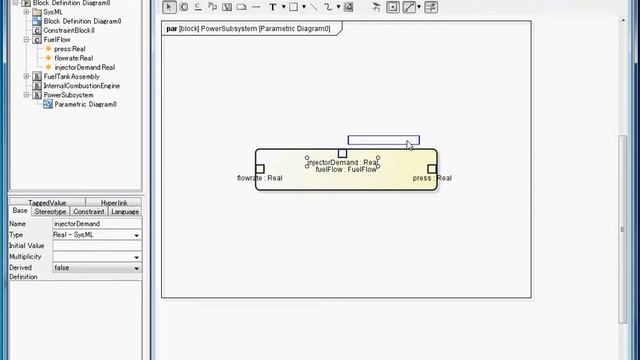The image size is (640, 360).
Task: Select flowrate:Real attribute in tree
Action: point(69,58)
